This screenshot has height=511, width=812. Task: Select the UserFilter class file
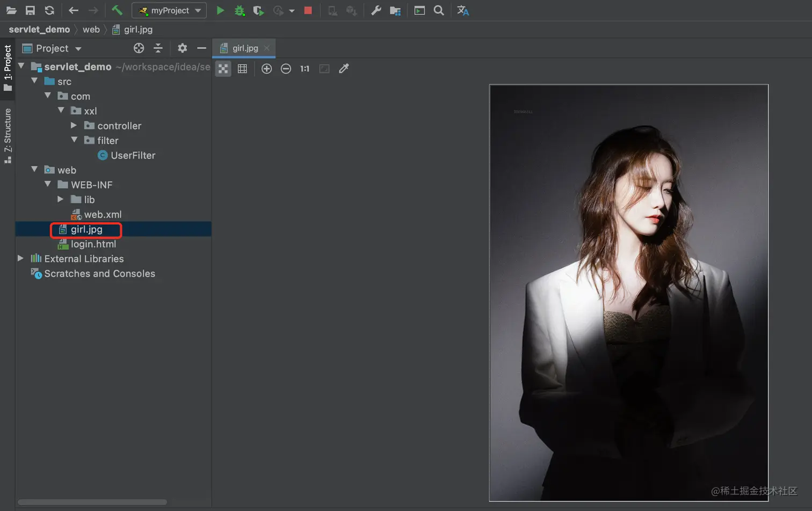[133, 155]
